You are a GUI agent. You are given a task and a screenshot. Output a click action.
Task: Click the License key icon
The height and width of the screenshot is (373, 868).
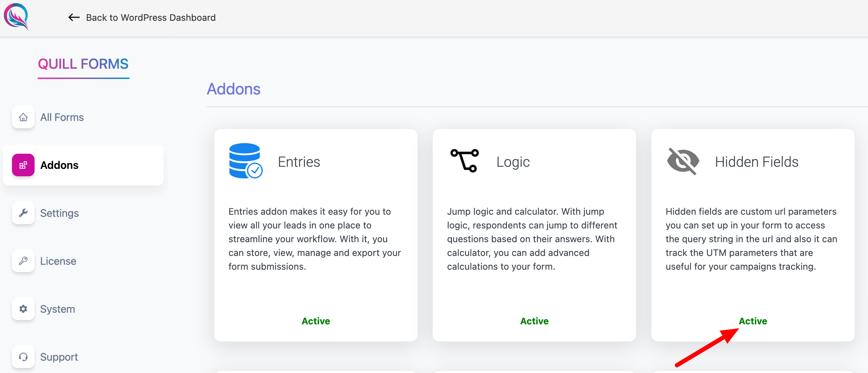coord(23,261)
